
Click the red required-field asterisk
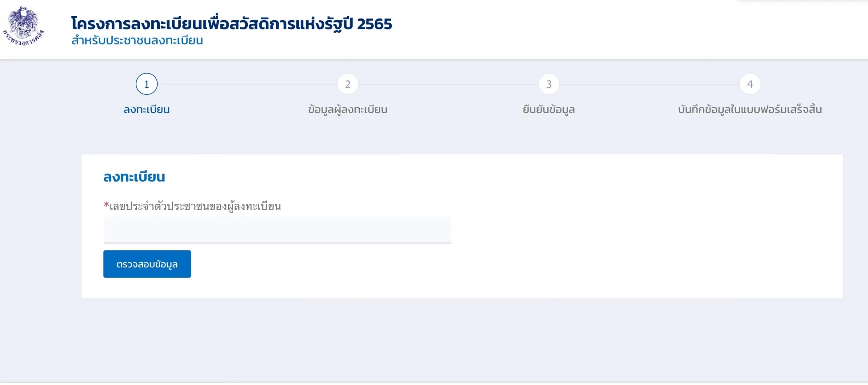tap(106, 205)
